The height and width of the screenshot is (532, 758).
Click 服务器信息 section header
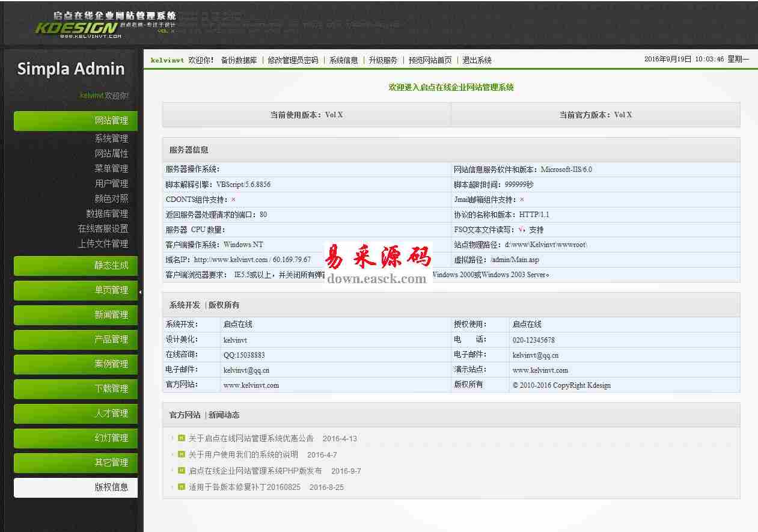click(x=451, y=150)
